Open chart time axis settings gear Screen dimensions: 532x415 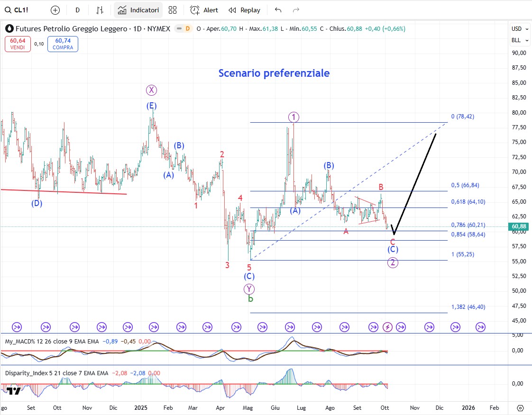520,408
